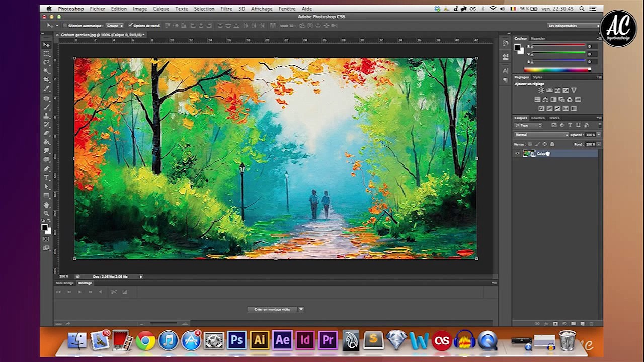This screenshot has width=644, height=362.
Task: Select the Crop tool
Action: [47, 79]
